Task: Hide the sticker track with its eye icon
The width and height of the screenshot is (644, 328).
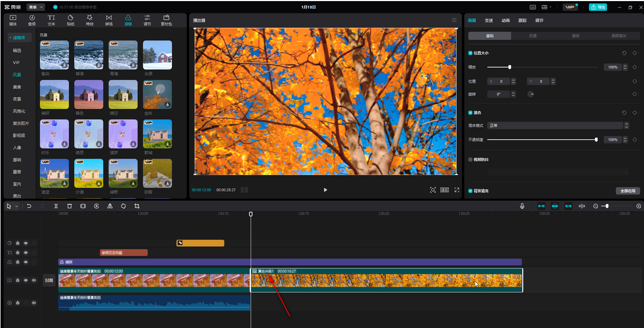Action: tap(25, 243)
